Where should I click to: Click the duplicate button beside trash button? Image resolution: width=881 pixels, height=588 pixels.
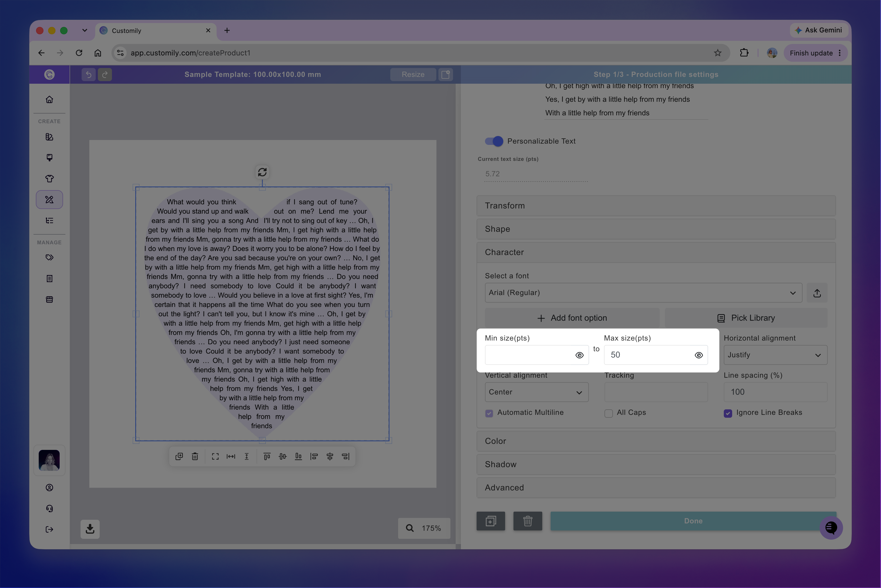(490, 521)
